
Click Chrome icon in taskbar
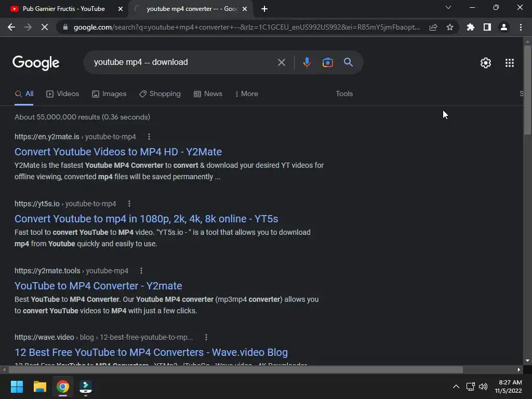click(63, 387)
